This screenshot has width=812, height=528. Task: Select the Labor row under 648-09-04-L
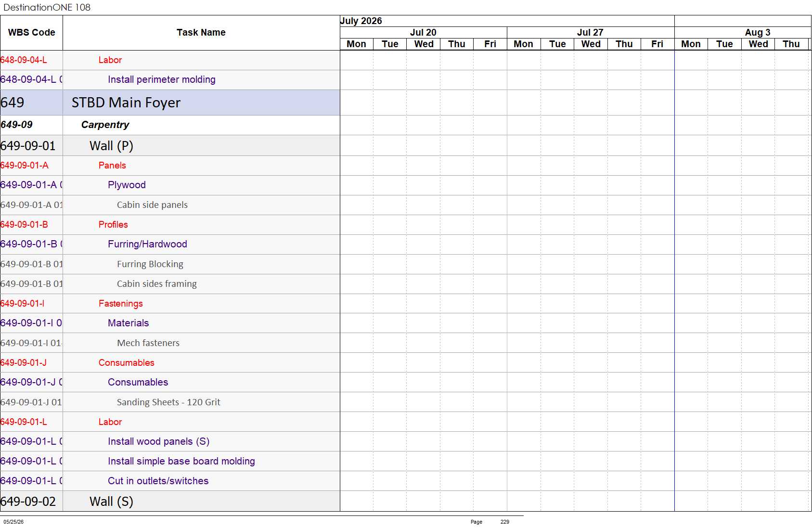tap(170, 60)
